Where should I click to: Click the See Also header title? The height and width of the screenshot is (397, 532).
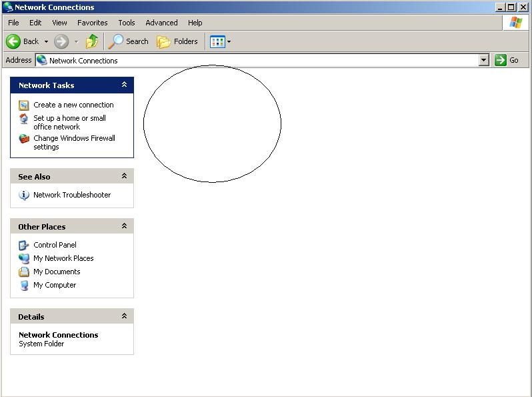point(34,177)
